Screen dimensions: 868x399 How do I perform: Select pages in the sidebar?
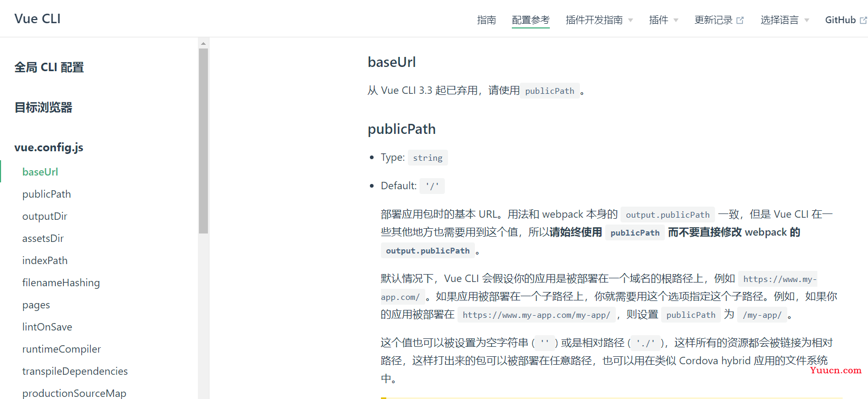tap(36, 305)
